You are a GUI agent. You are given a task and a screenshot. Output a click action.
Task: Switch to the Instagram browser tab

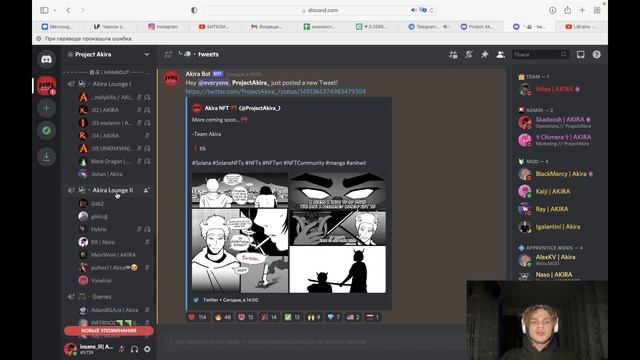(x=163, y=27)
